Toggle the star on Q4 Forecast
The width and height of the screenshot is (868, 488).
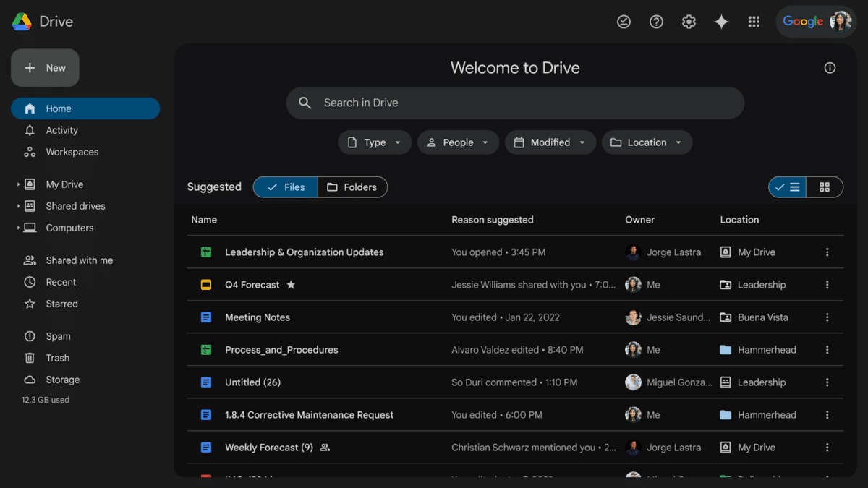click(x=291, y=285)
